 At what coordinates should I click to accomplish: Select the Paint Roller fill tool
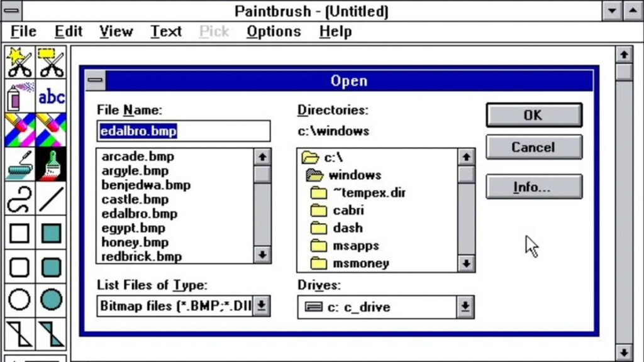coord(19,165)
